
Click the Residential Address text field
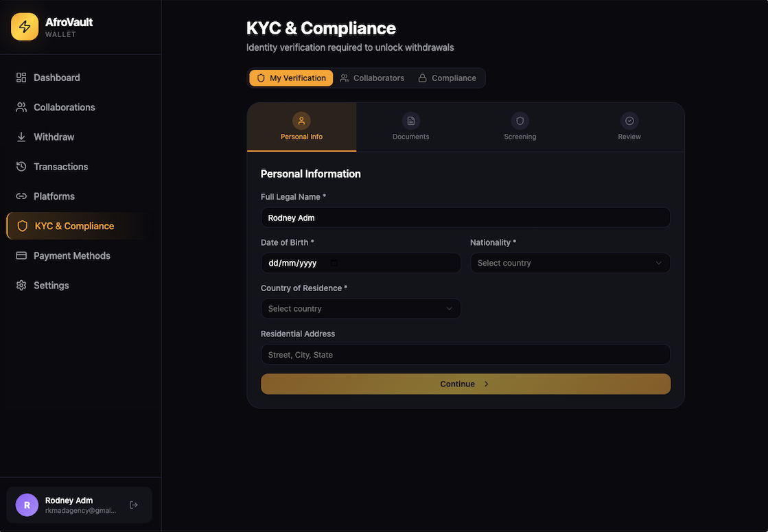click(x=465, y=355)
